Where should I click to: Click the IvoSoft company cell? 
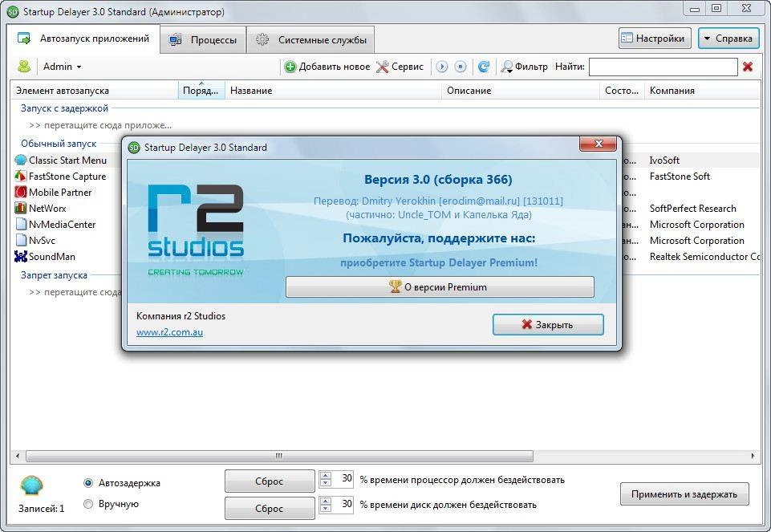point(664,160)
